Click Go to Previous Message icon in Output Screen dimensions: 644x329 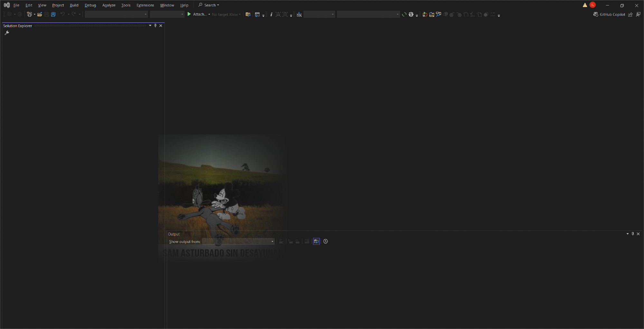pyautogui.click(x=290, y=241)
